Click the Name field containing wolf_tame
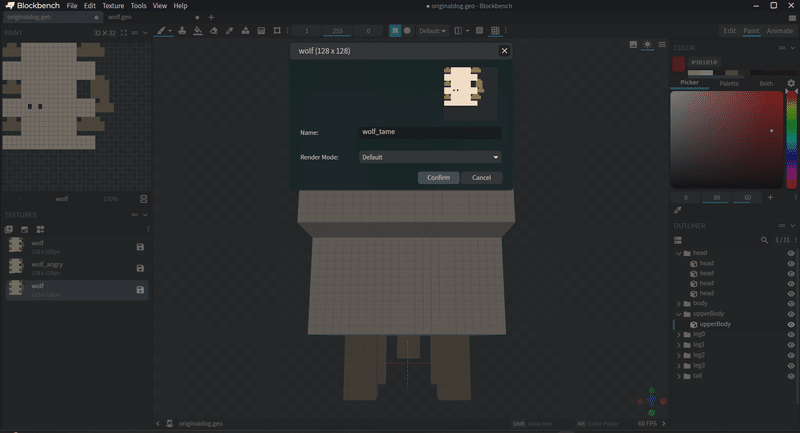This screenshot has width=800, height=433. 430,132
